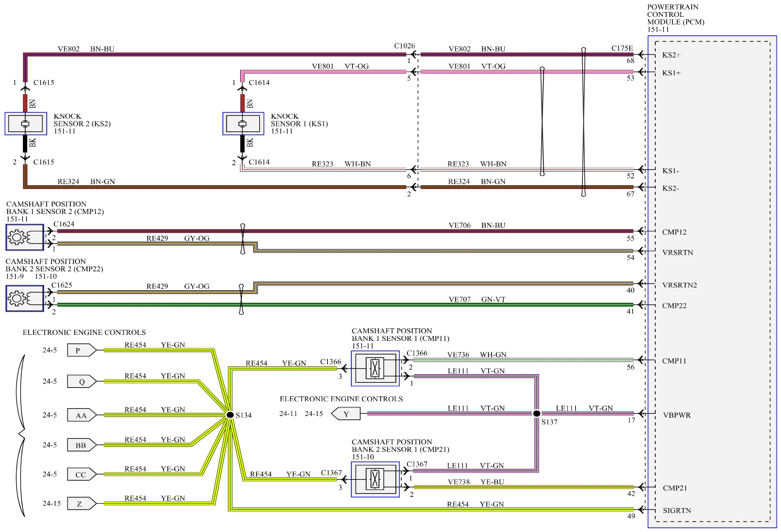Screen dimensions: 781x532
Task: Click the KS2+ pin label
Action: click(x=671, y=55)
